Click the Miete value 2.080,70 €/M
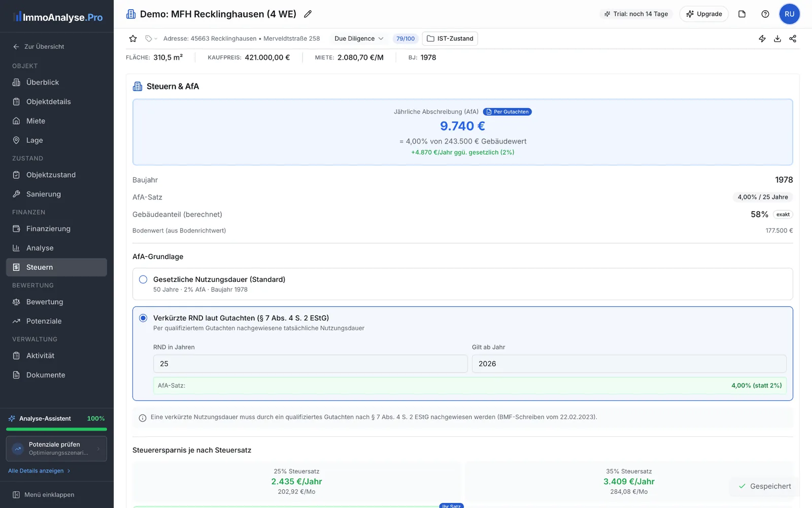 360,57
